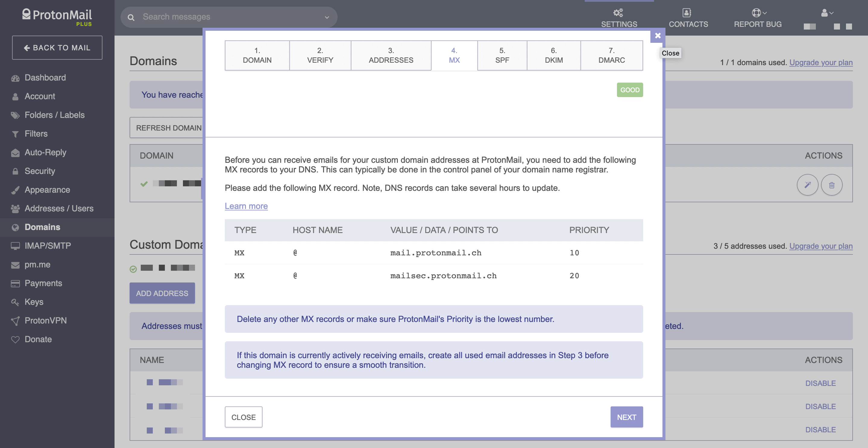
Task: Select priority value 20
Action: point(574,276)
